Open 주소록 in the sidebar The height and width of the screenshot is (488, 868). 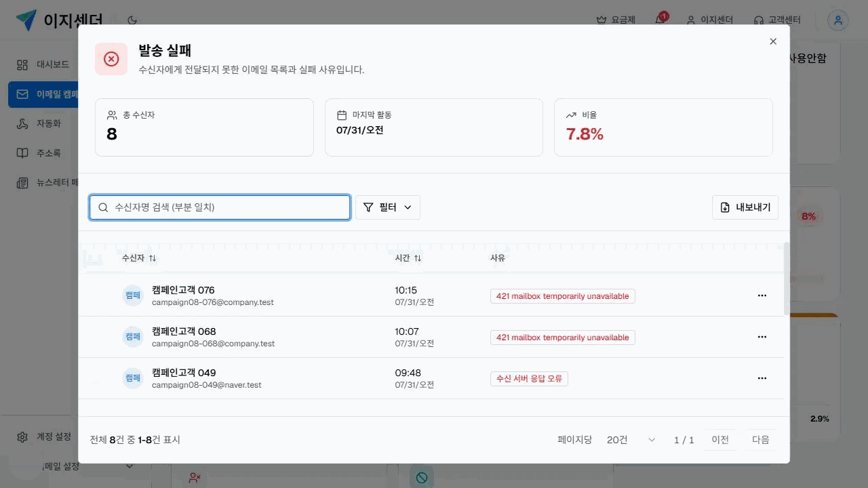click(x=43, y=153)
